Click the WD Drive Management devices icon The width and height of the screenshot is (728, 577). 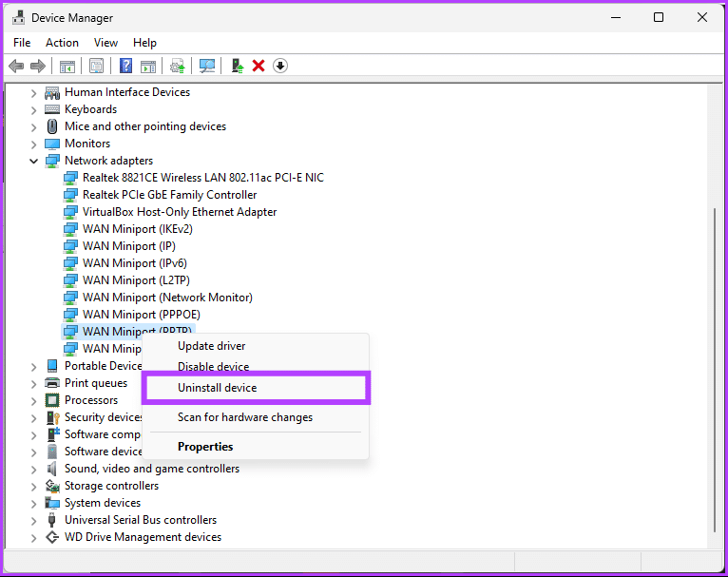[x=52, y=537]
